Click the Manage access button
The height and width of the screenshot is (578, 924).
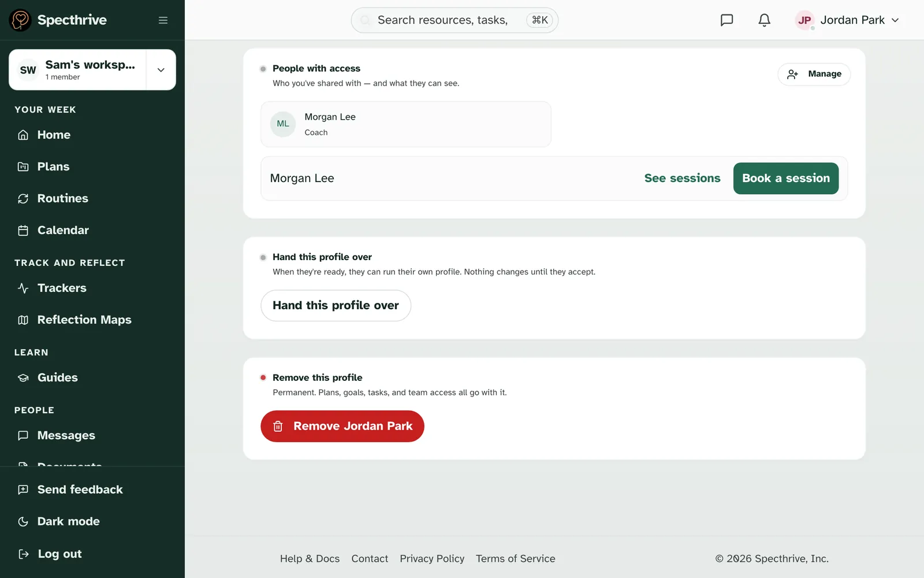tap(814, 74)
